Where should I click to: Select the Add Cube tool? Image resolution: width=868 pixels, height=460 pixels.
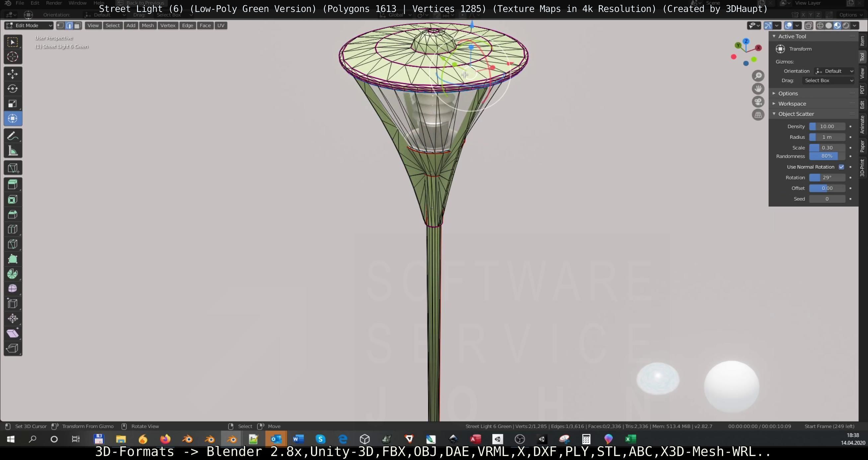[13, 168]
